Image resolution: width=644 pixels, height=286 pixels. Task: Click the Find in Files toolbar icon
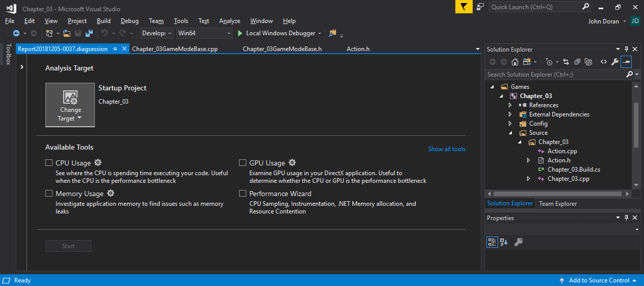tap(333, 33)
